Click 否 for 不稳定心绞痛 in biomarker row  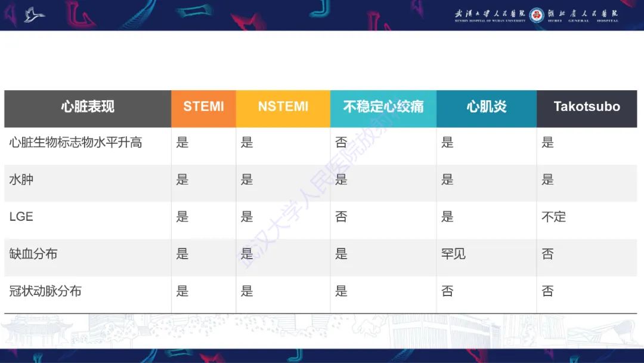[341, 142]
